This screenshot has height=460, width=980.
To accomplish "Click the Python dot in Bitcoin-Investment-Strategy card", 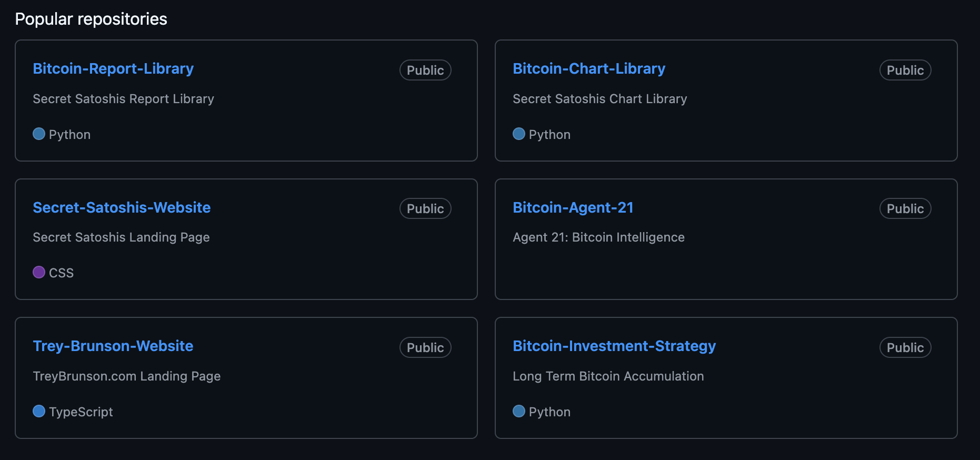I will click(x=519, y=411).
